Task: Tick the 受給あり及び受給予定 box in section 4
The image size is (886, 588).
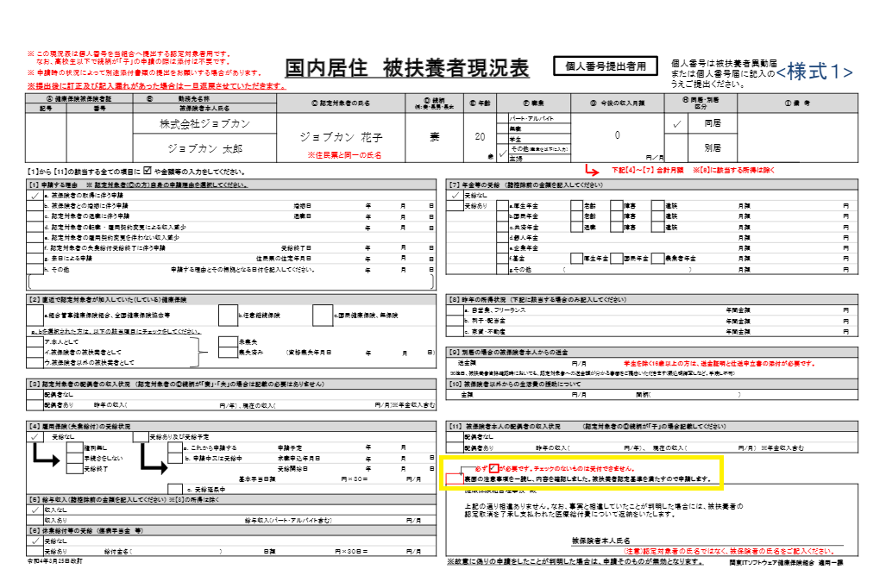Action: click(140, 437)
